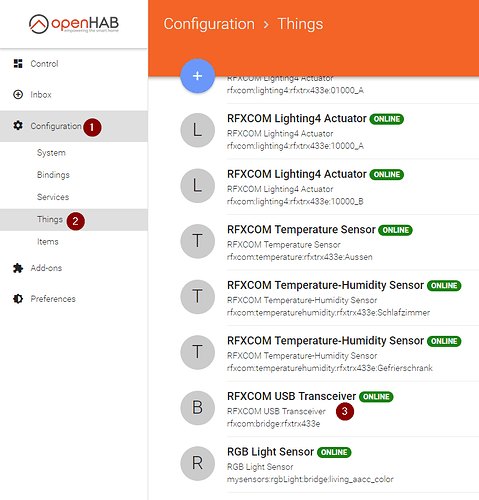This screenshot has width=479, height=500.
Task: Click the Configuration gear icon
Action: pos(18,126)
